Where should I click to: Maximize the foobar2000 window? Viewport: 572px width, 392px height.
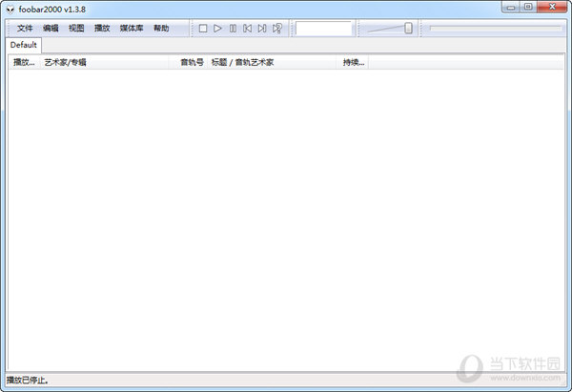528,7
